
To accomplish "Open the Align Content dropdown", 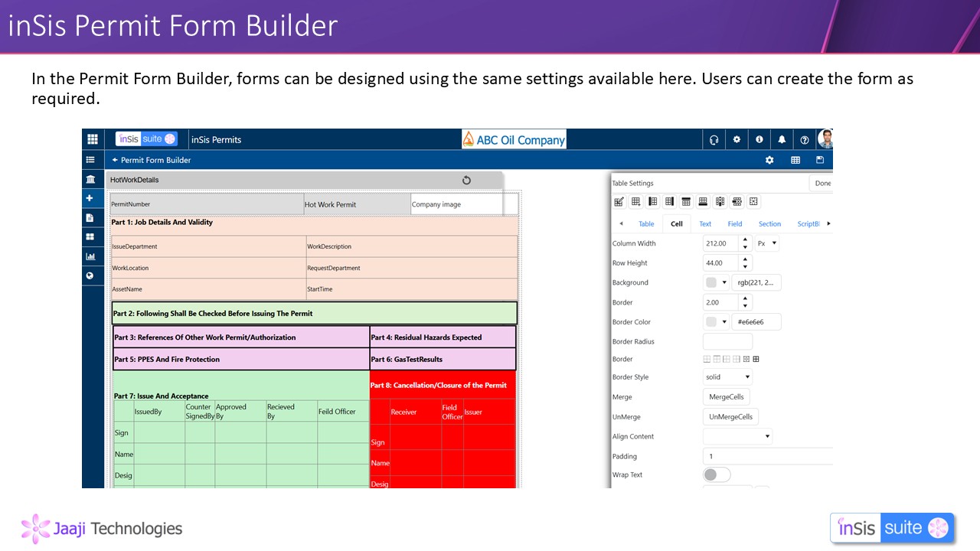I will click(737, 436).
